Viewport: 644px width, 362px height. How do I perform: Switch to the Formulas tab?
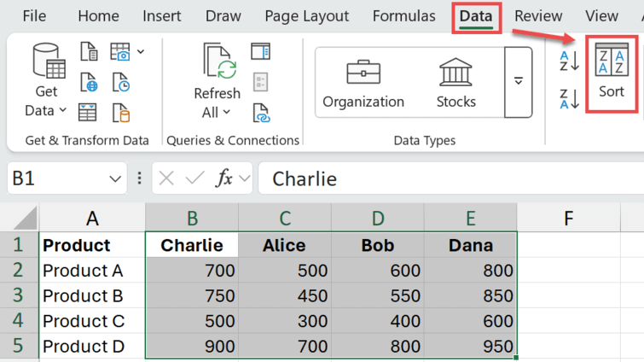click(x=403, y=16)
